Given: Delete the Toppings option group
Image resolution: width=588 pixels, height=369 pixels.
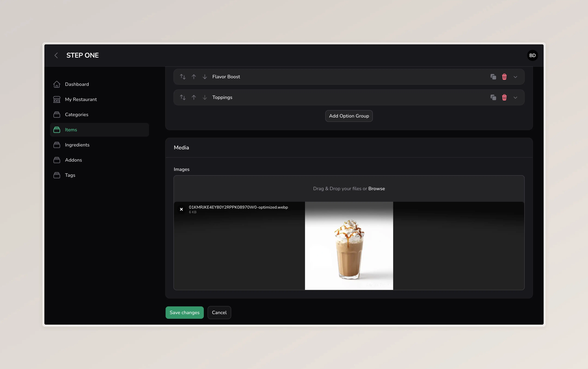Looking at the screenshot, I should pos(504,98).
